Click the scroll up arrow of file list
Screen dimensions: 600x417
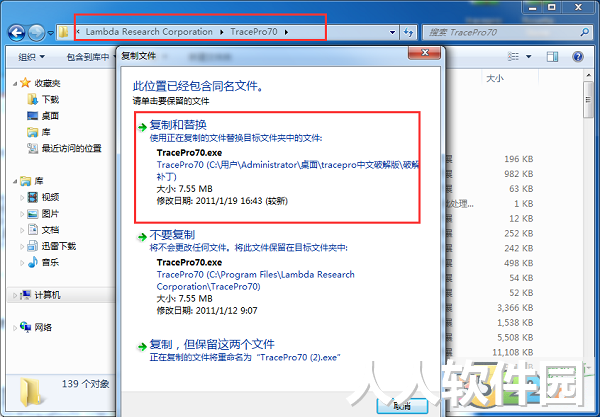click(x=588, y=75)
